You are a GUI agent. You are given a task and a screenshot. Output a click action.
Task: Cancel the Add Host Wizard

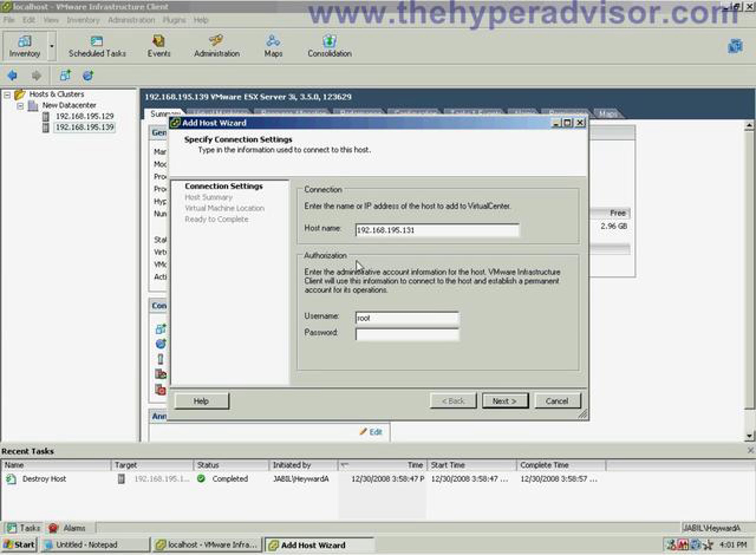click(x=557, y=401)
